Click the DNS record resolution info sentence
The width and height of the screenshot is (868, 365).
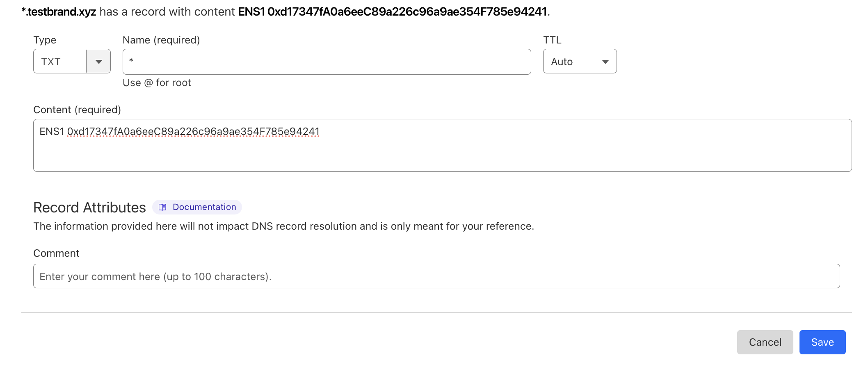(283, 226)
